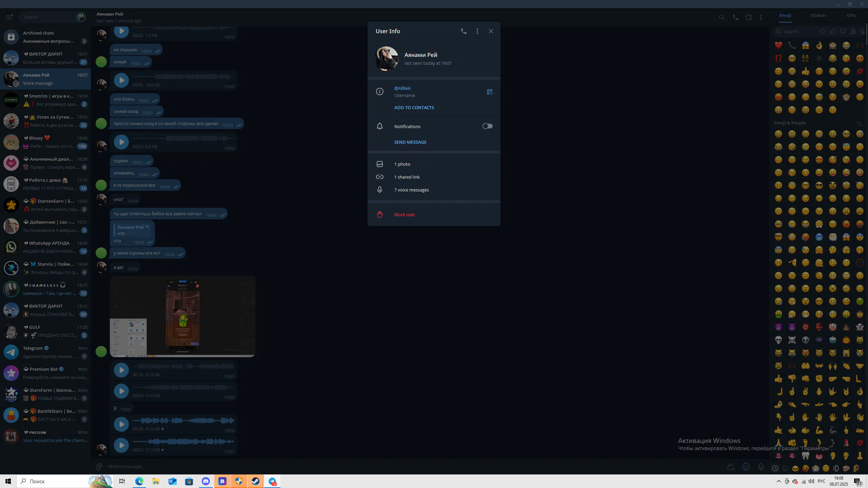
Task: Toggle the side panel icon in chat header
Action: click(x=749, y=17)
